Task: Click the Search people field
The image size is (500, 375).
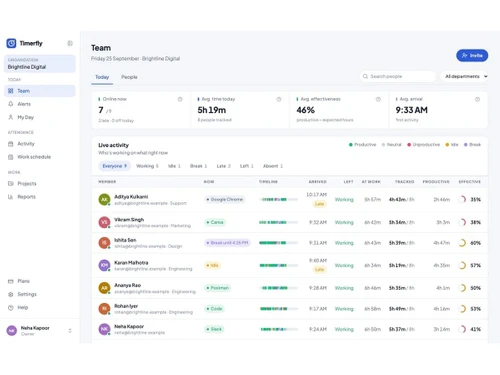Action: [x=398, y=76]
